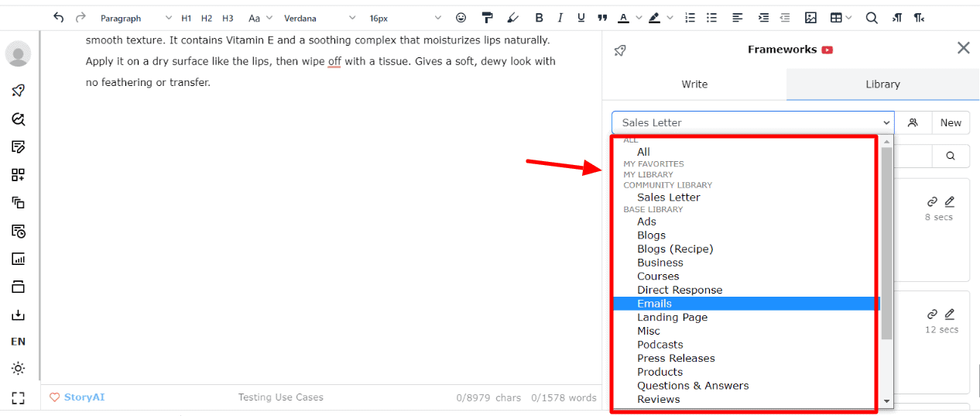Click the New button

pos(951,122)
